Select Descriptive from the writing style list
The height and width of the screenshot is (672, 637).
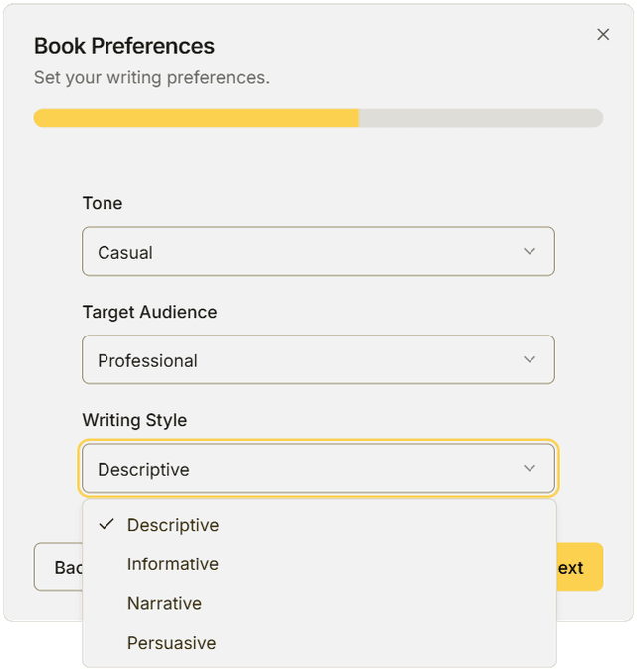pos(173,525)
